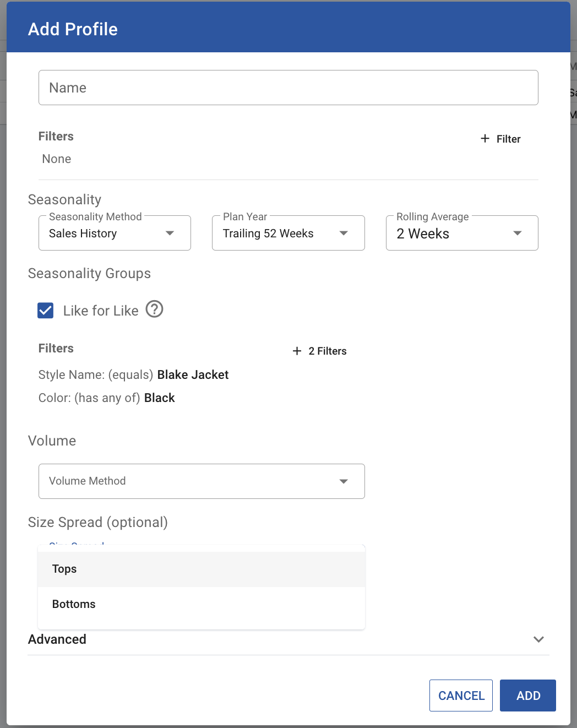Click the Rolling Average dropdown arrow
The height and width of the screenshot is (728, 577).
(x=517, y=233)
